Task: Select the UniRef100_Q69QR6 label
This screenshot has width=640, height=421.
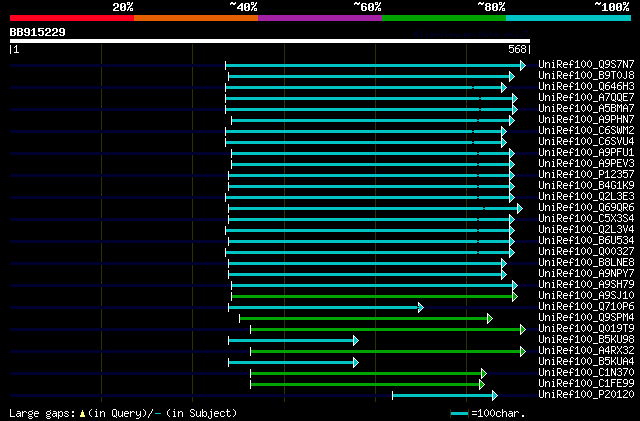Action: point(586,207)
